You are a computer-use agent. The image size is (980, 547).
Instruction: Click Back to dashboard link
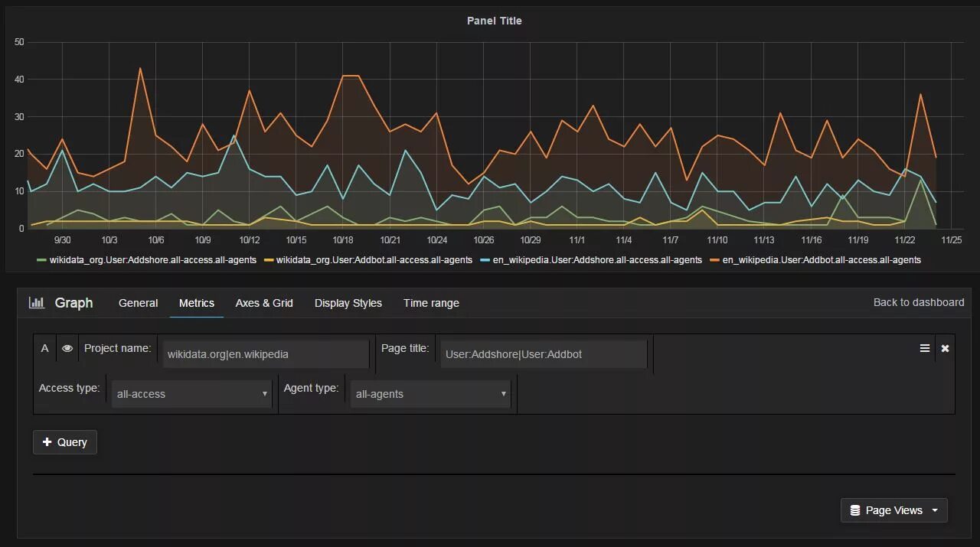pyautogui.click(x=919, y=302)
